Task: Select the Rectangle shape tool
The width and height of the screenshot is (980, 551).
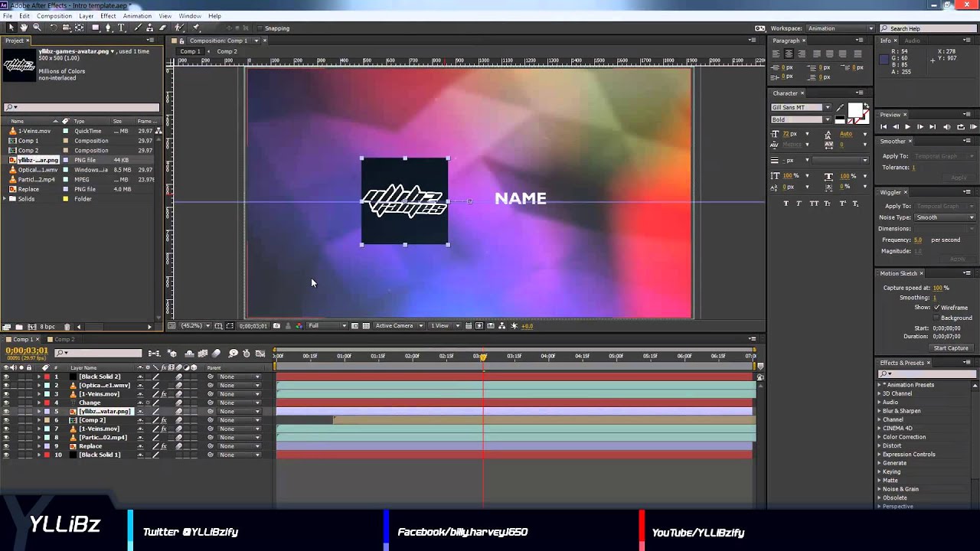Action: [96, 28]
